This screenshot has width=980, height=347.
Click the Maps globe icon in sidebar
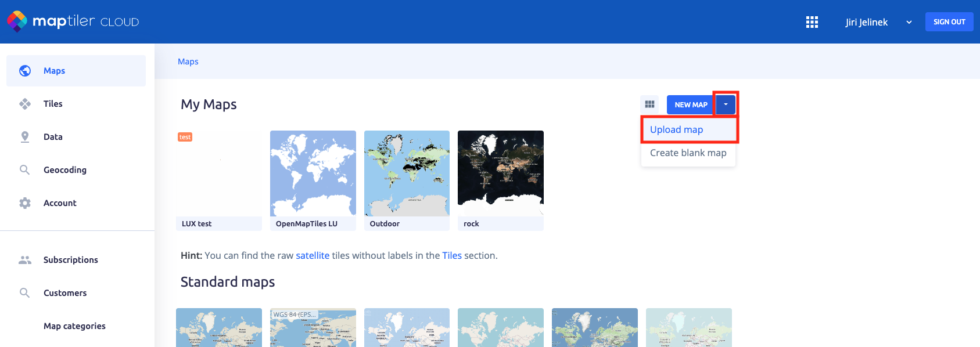25,71
